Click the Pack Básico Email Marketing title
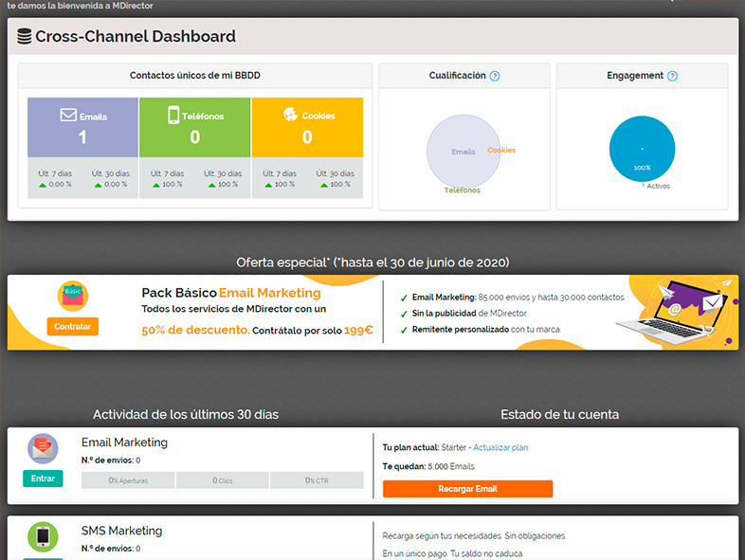 click(x=231, y=293)
